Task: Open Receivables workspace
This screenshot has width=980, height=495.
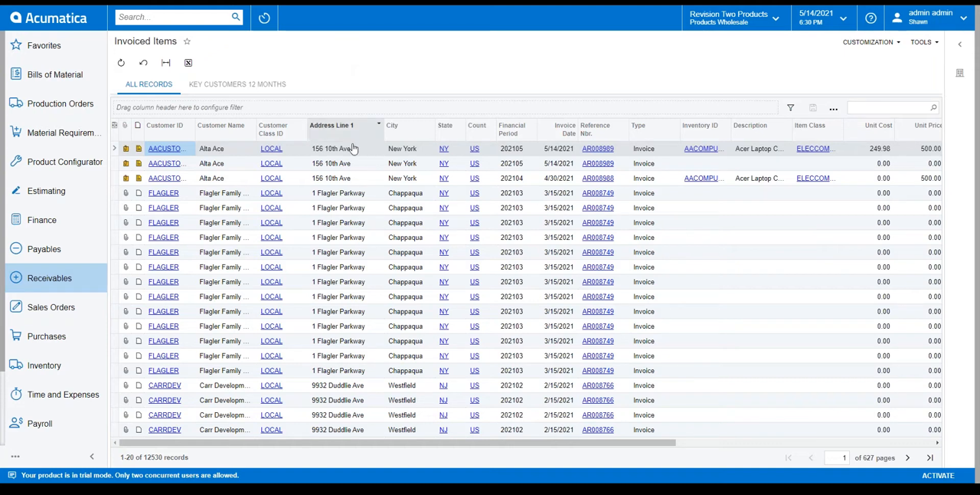Action: (x=49, y=278)
